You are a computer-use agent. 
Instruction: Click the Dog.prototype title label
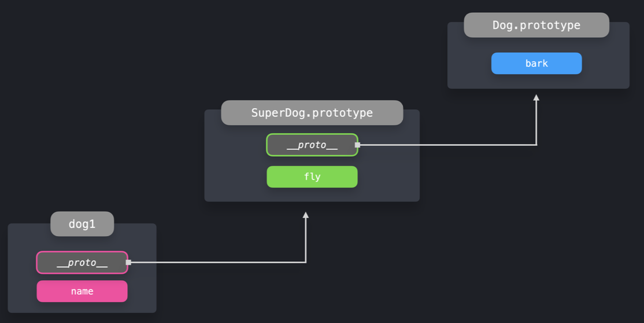click(x=536, y=25)
